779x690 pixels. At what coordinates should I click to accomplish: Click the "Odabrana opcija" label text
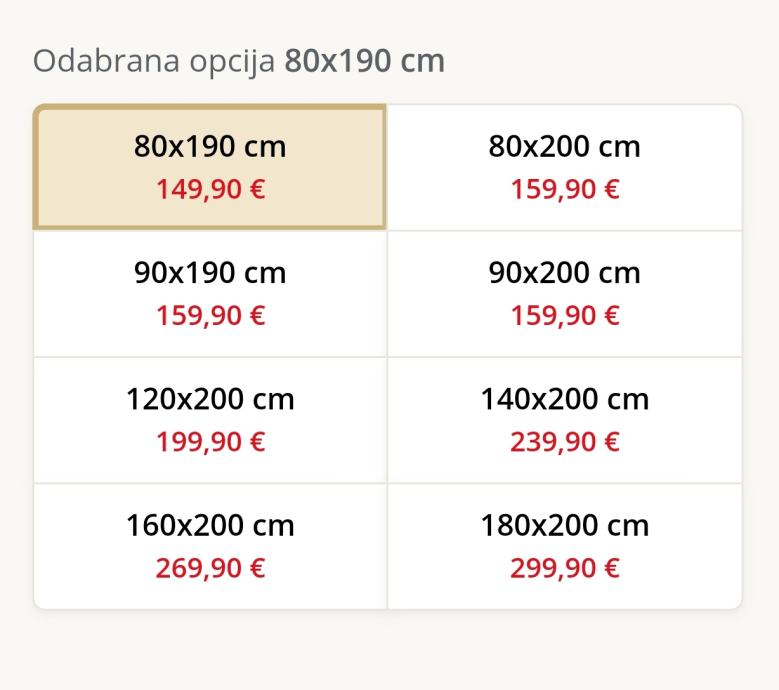tap(154, 61)
